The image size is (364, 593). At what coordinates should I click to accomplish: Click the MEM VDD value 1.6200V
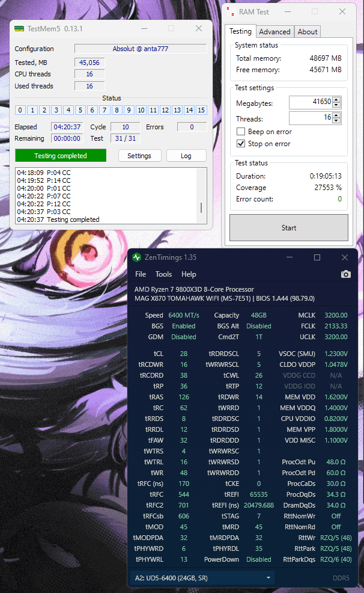[x=336, y=397]
